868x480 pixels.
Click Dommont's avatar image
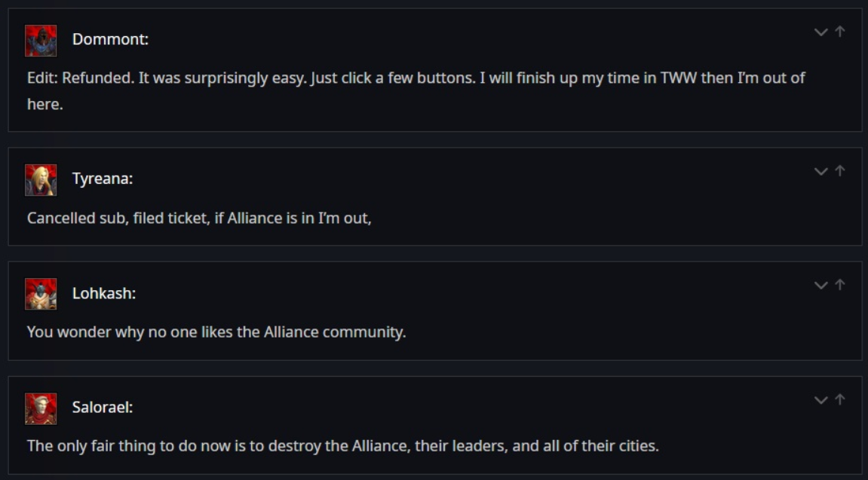pos(41,41)
